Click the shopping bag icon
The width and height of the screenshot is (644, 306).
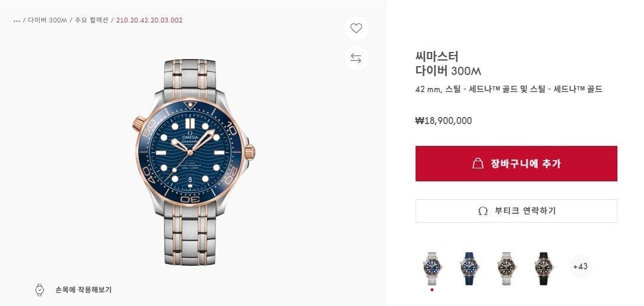point(478,164)
